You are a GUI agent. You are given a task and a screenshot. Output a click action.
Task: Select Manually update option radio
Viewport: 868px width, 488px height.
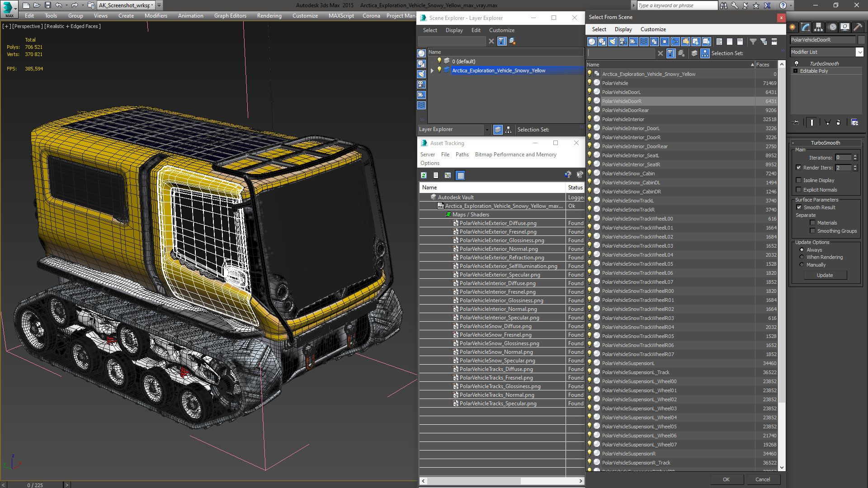[802, 265]
